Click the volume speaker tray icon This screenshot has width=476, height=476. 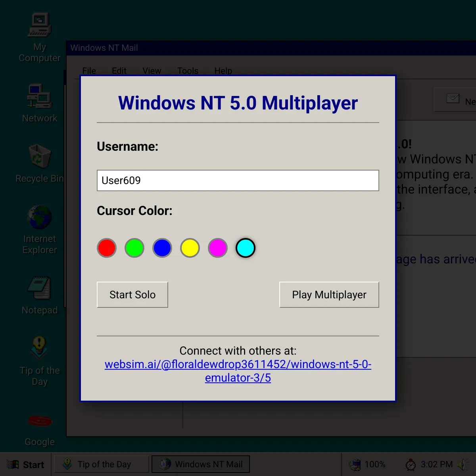tap(463, 464)
